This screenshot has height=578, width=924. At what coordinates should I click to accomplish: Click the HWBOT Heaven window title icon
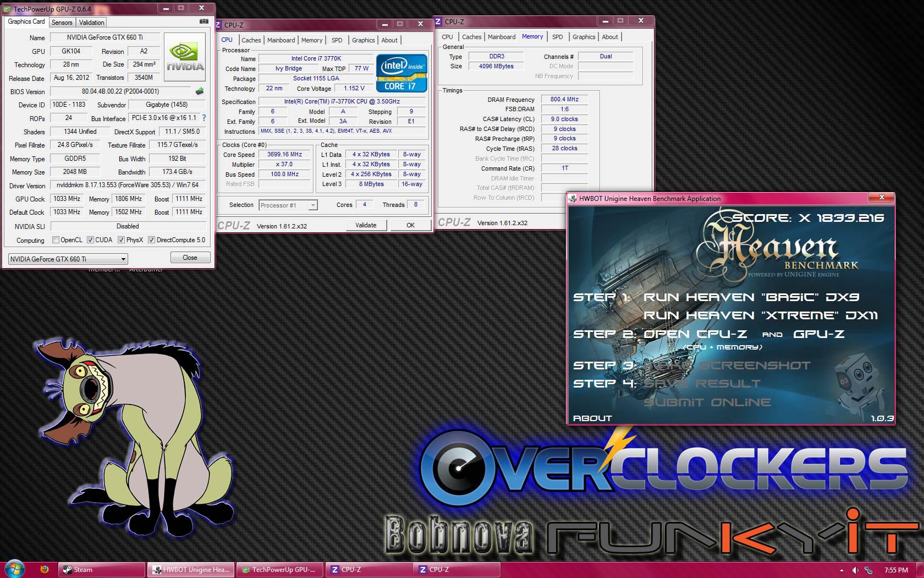[573, 199]
